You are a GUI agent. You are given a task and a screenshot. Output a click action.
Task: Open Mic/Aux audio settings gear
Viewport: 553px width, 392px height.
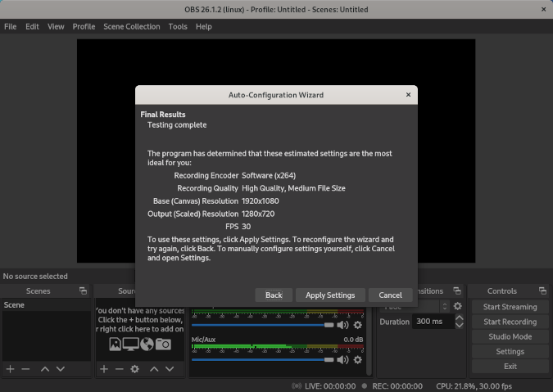coord(357,359)
